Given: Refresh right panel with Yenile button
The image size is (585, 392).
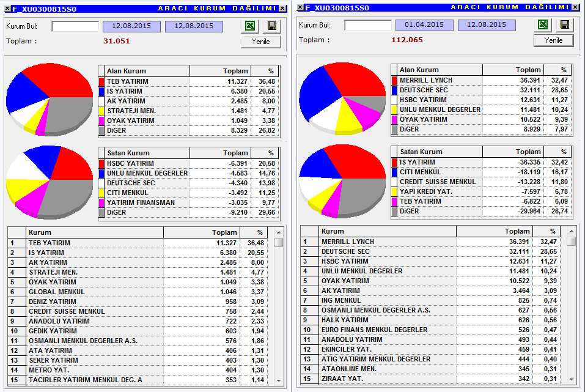Looking at the screenshot, I should point(554,40).
